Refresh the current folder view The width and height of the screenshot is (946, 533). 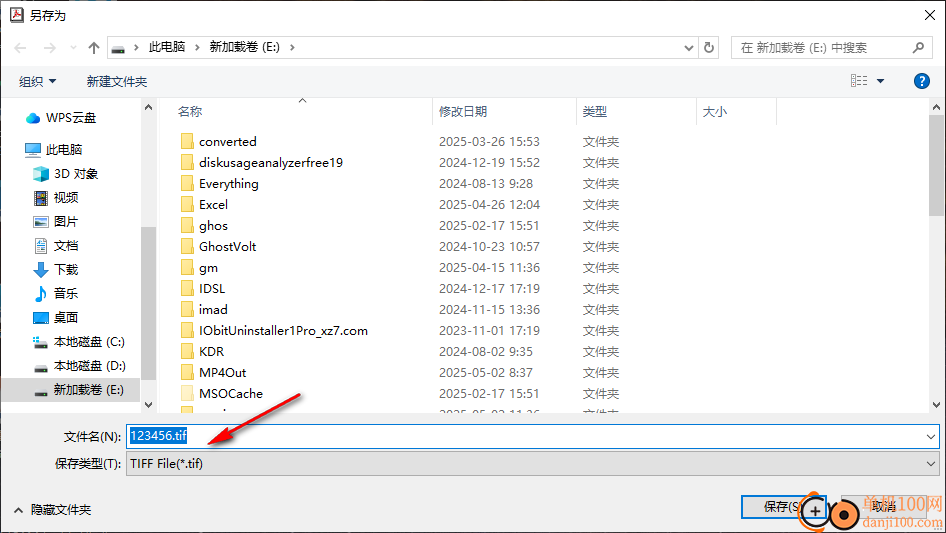[x=709, y=47]
